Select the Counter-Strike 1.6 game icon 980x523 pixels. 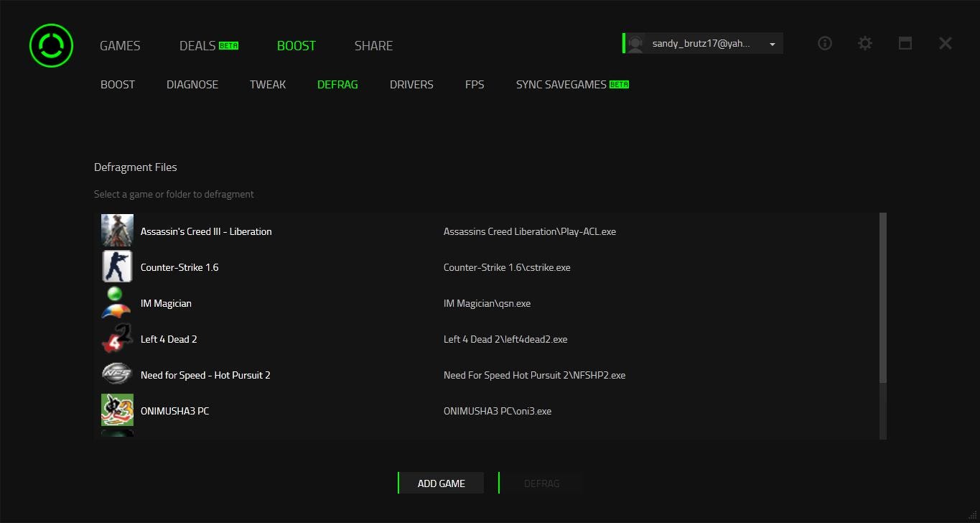tap(117, 267)
